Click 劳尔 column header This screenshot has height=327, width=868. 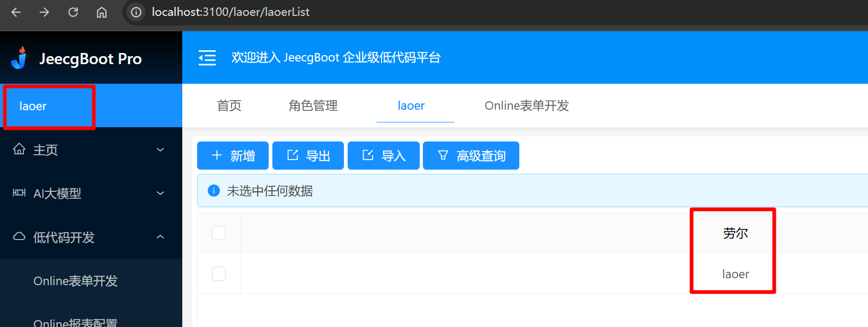736,233
